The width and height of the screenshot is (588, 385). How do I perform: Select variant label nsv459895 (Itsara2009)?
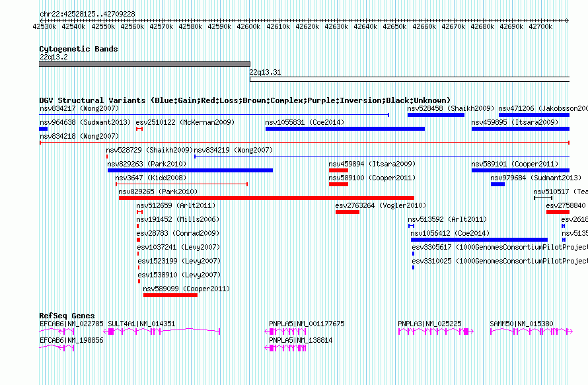point(515,122)
